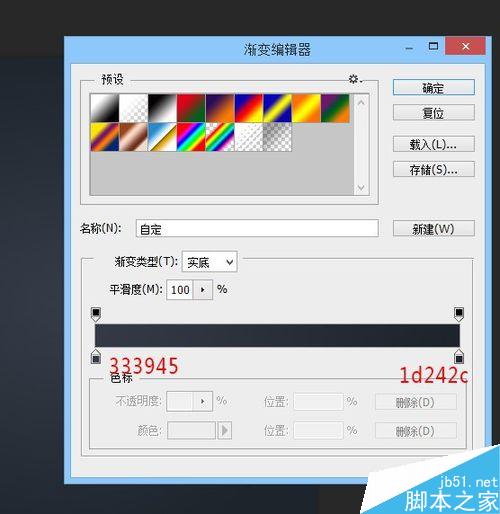Click the opacity stop 位置 position field
The height and width of the screenshot is (514, 500).
pos(318,401)
